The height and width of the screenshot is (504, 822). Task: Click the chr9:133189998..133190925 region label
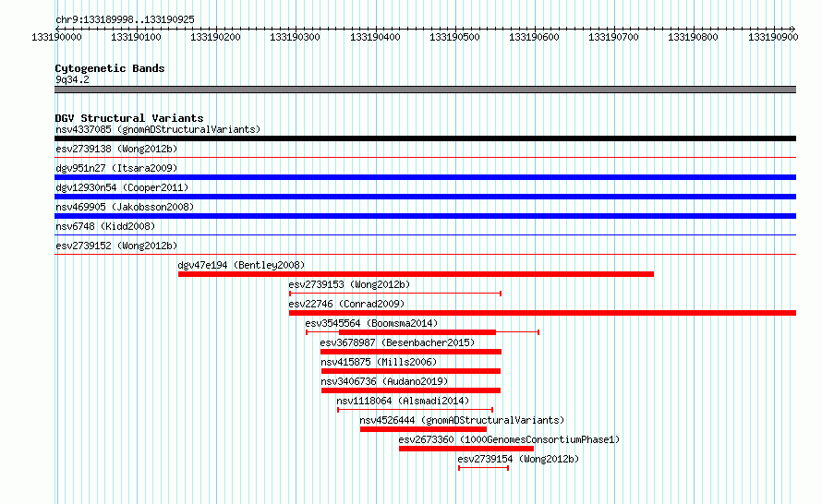click(125, 19)
